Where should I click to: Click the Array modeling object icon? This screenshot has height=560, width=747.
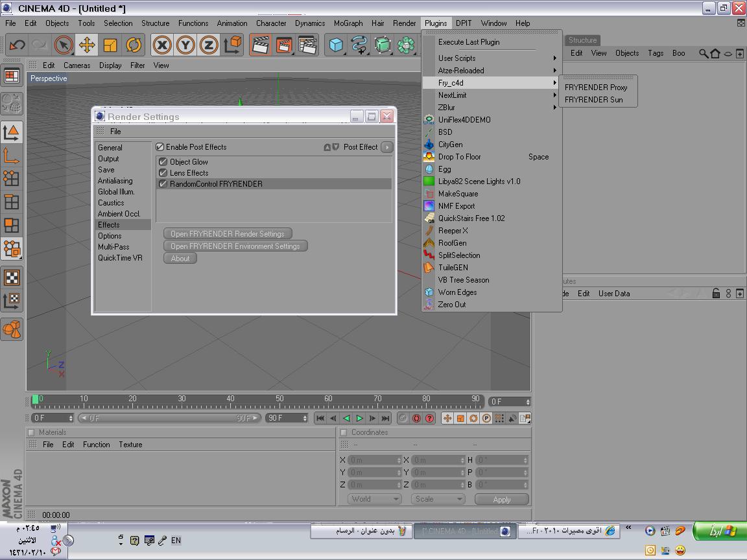pyautogui.click(x=406, y=45)
